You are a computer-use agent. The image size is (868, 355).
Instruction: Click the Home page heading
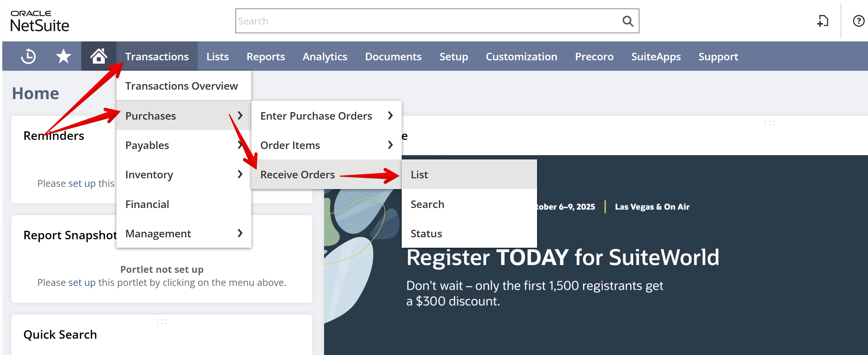click(36, 93)
